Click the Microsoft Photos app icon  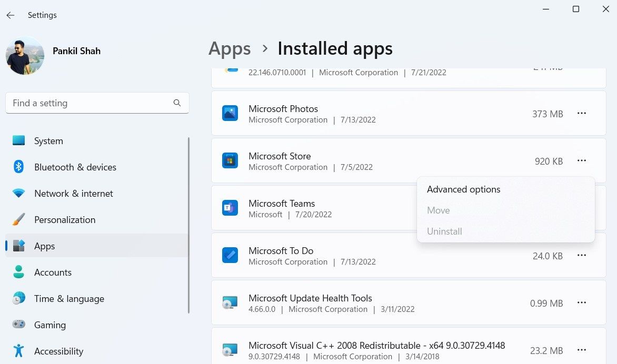tap(230, 113)
